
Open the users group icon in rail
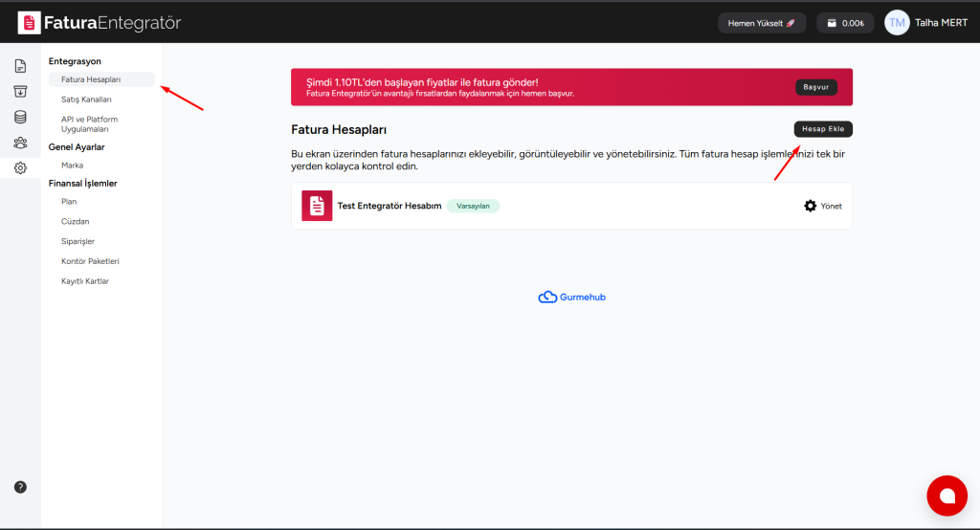[x=20, y=143]
